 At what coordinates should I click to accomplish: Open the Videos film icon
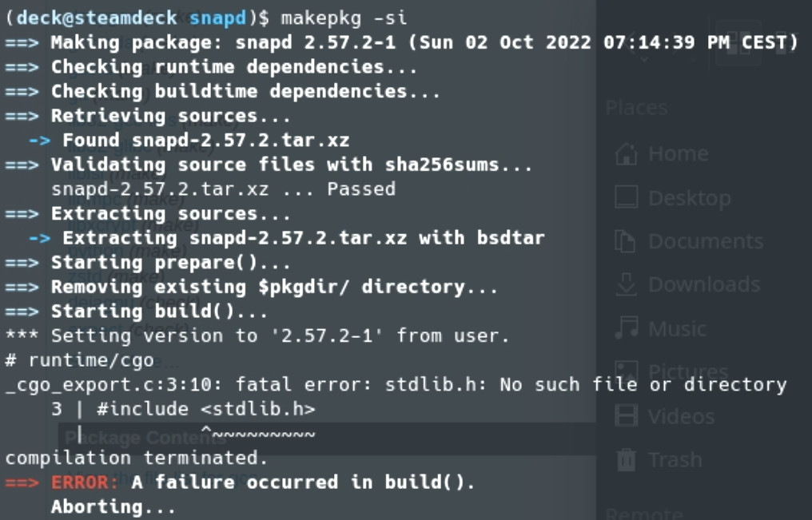click(627, 416)
